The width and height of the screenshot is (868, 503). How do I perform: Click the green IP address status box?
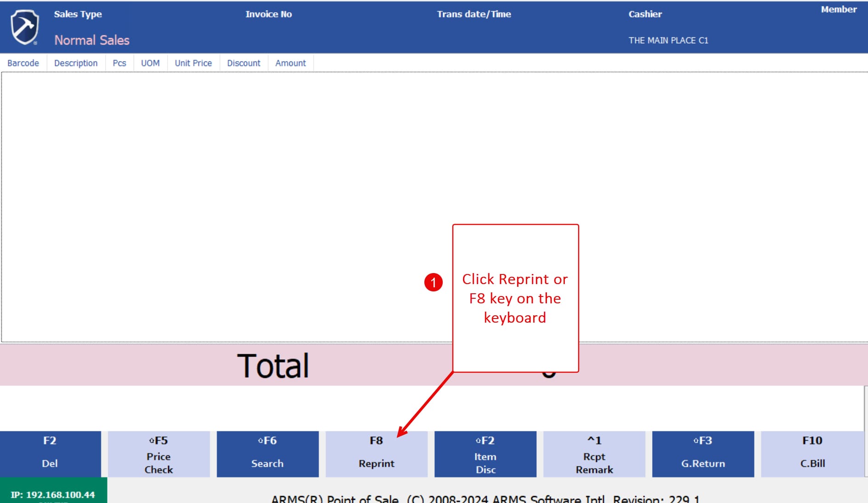[53, 491]
